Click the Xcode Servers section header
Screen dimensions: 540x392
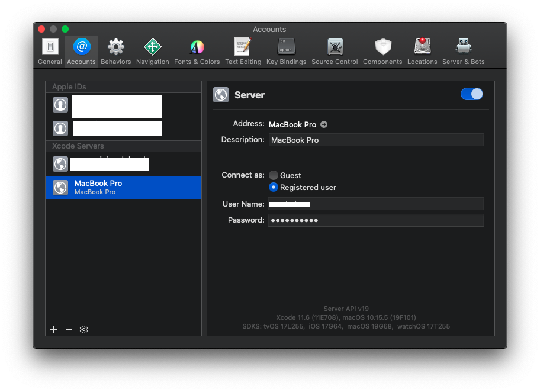click(x=123, y=146)
